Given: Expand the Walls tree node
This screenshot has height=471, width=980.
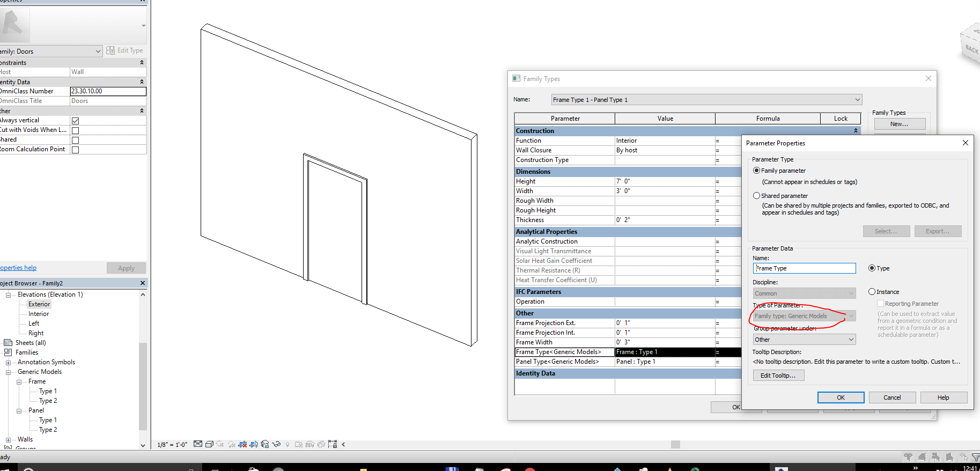Looking at the screenshot, I should coord(8,439).
